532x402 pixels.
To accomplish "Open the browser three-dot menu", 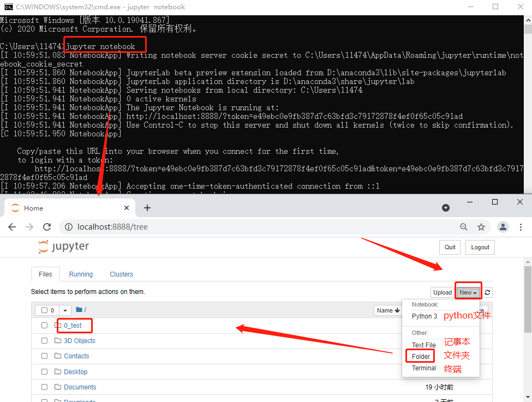I will tap(521, 227).
